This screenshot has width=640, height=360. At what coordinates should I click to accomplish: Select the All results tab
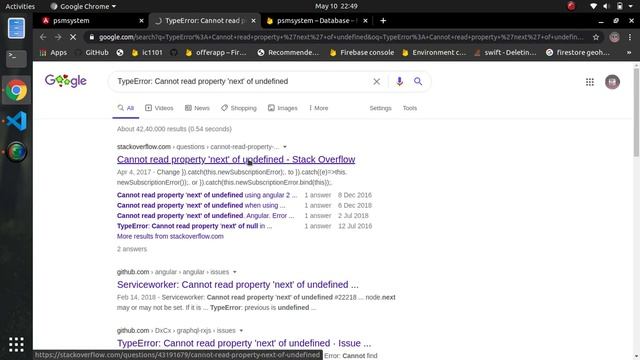[x=126, y=108]
